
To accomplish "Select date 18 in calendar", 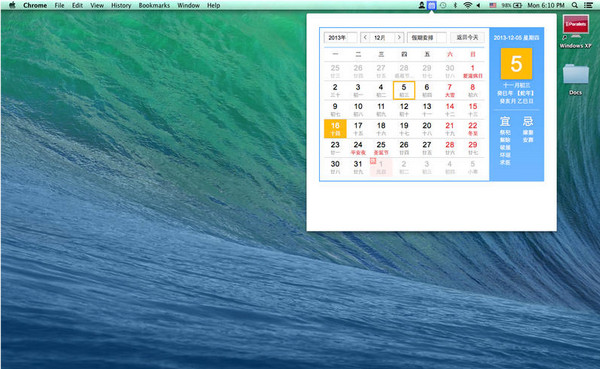I will [381, 129].
